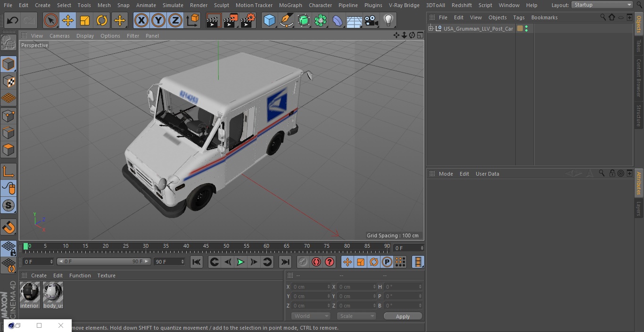644x332 pixels.
Task: Open the World coordinate dropdown
Action: 311,316
